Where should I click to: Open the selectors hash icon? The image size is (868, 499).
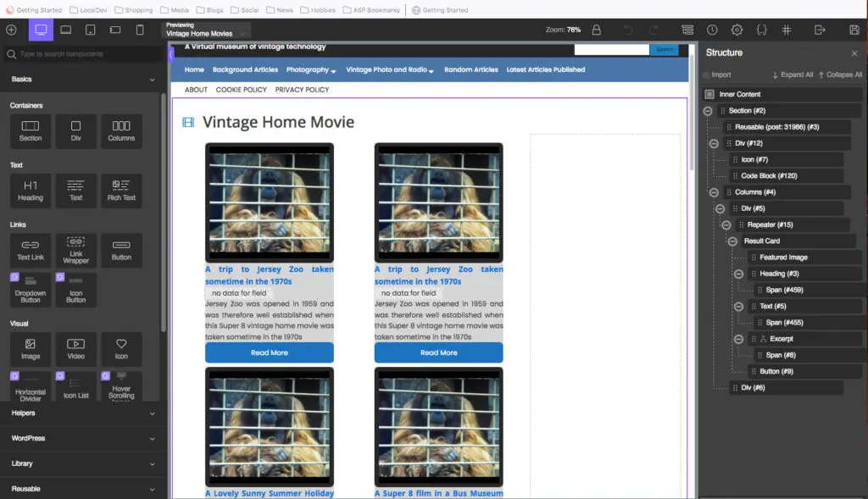(x=787, y=30)
